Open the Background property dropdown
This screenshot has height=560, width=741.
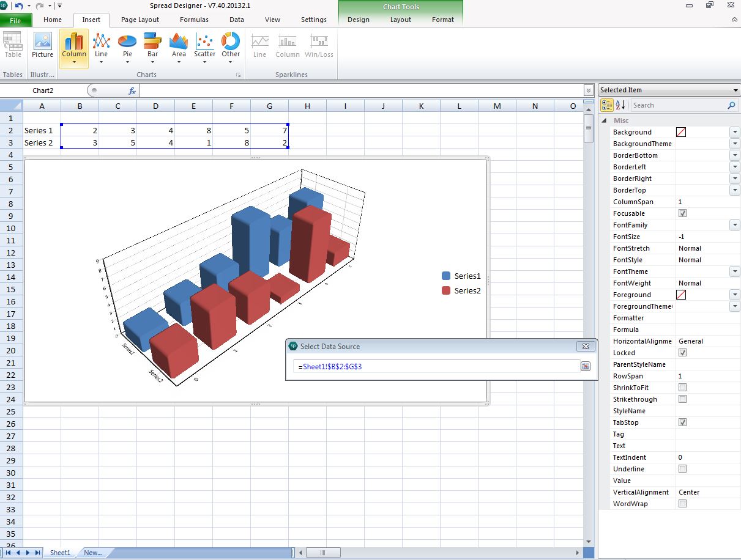734,132
